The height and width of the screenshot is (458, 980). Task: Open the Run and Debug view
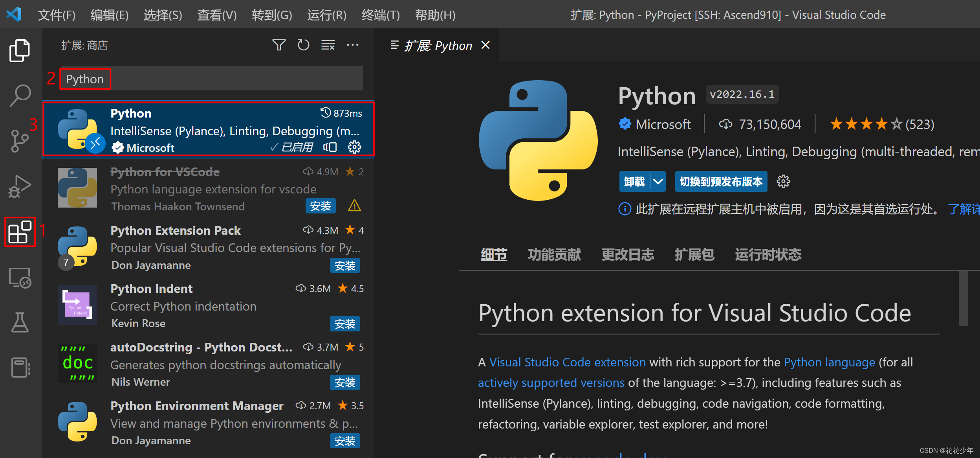pos(20,186)
